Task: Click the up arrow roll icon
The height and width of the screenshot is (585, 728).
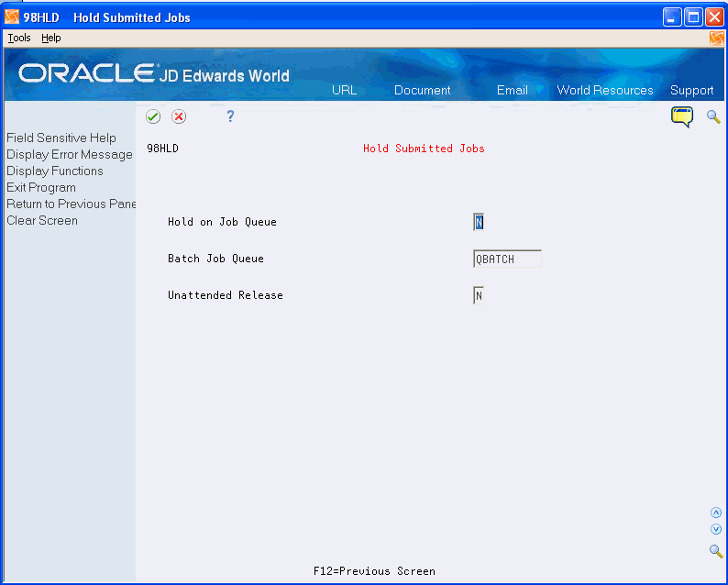Action: (x=716, y=513)
